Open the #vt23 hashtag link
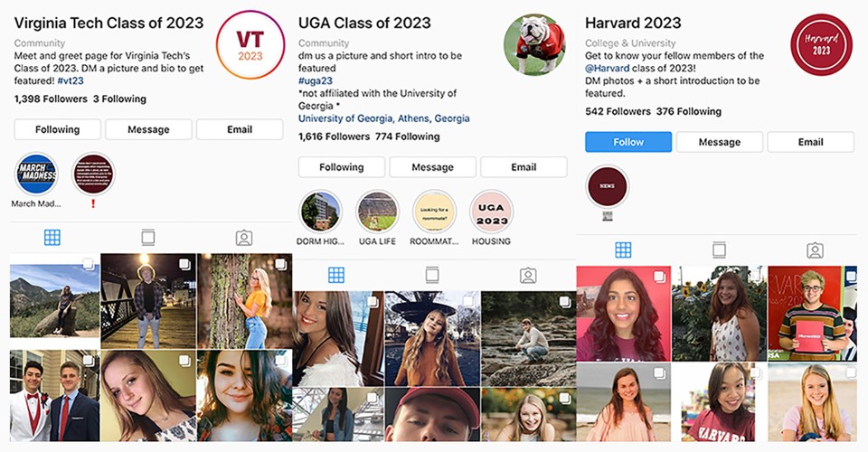 (71, 80)
